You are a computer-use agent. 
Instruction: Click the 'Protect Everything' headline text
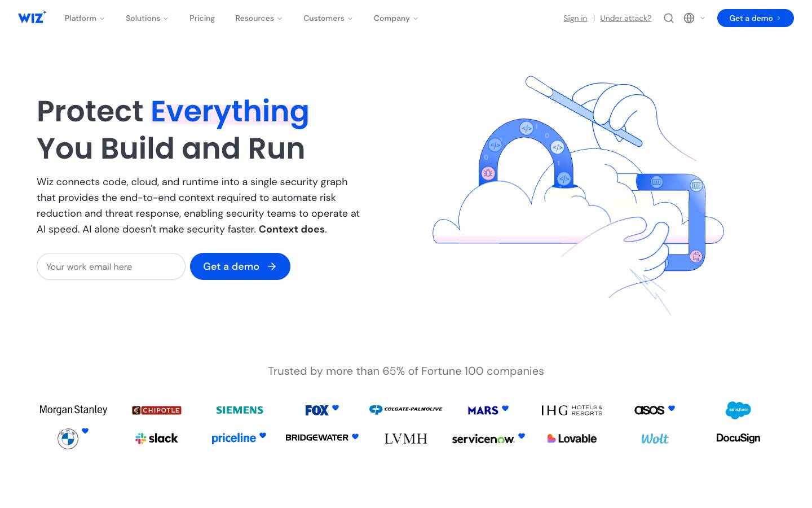[x=173, y=111]
